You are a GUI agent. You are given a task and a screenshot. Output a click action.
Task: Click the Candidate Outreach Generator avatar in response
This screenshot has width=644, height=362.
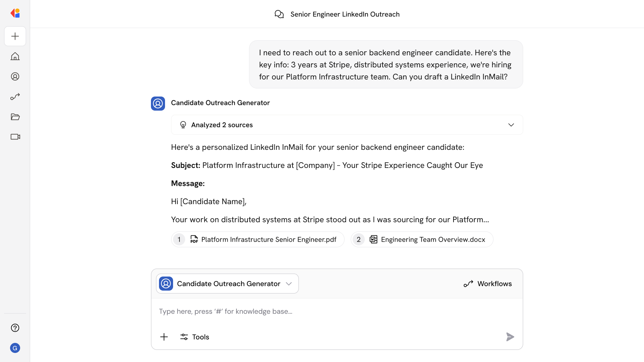[x=158, y=104]
